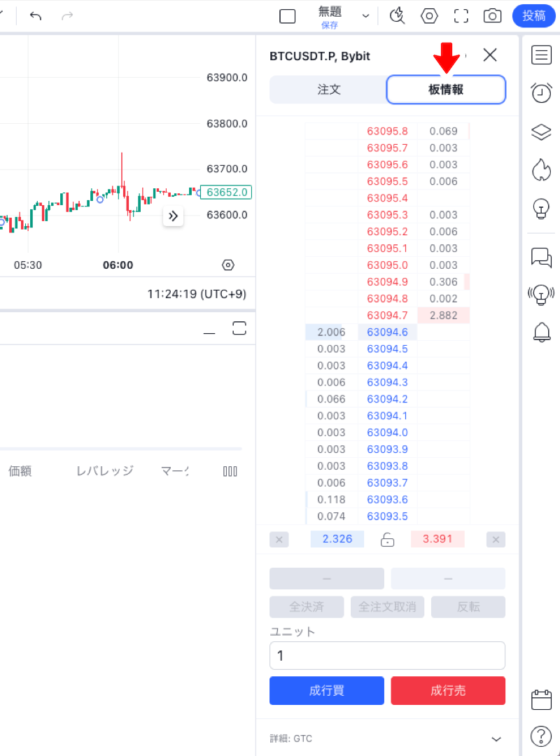Open the layout name dropdown arrow
Image resolution: width=560 pixels, height=756 pixels.
pyautogui.click(x=365, y=16)
